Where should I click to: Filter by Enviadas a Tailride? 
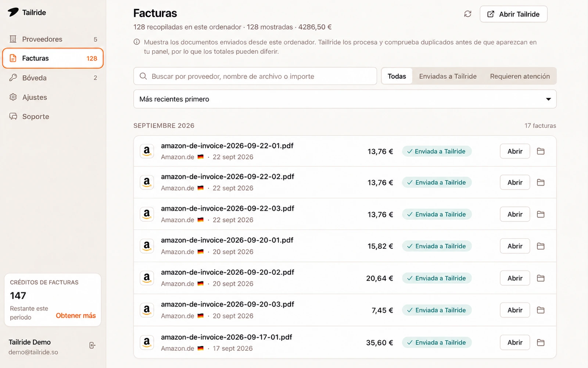click(448, 76)
